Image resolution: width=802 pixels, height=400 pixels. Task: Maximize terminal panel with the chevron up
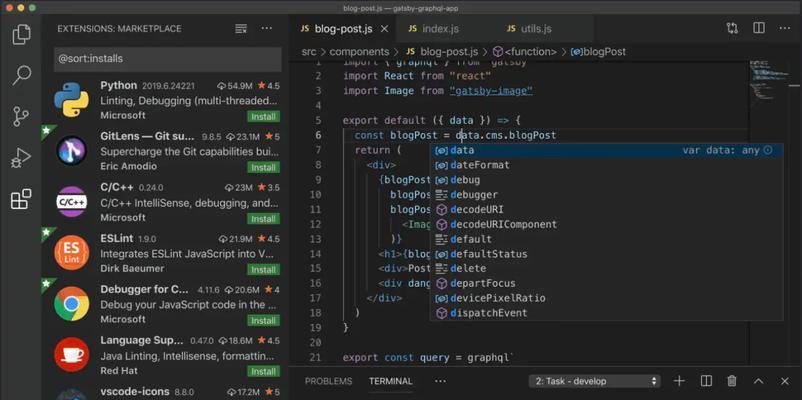coord(759,381)
